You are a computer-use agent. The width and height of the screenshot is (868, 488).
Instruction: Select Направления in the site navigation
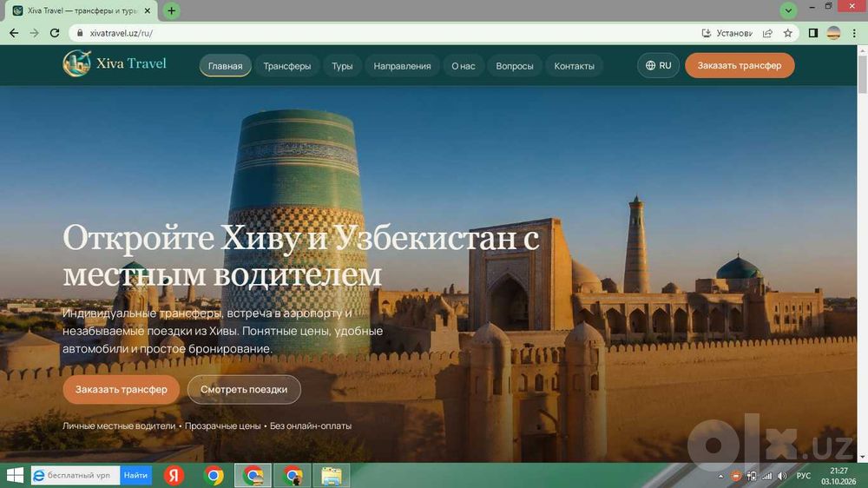pos(402,66)
